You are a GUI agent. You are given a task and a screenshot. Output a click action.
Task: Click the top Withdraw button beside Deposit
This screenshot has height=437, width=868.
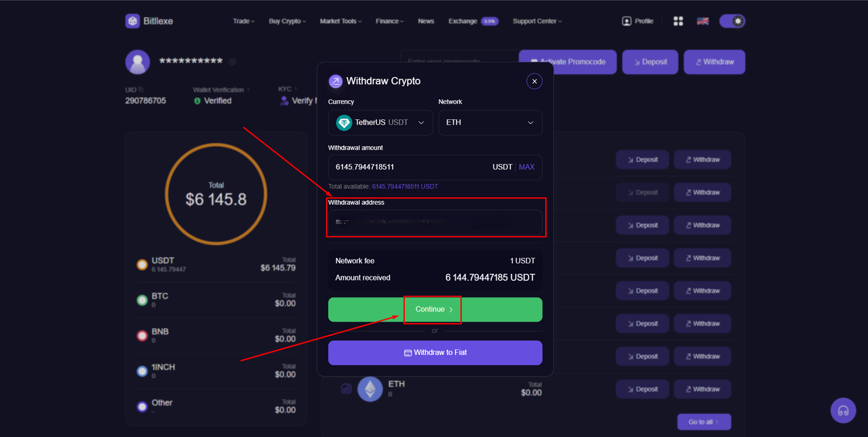[x=715, y=62]
